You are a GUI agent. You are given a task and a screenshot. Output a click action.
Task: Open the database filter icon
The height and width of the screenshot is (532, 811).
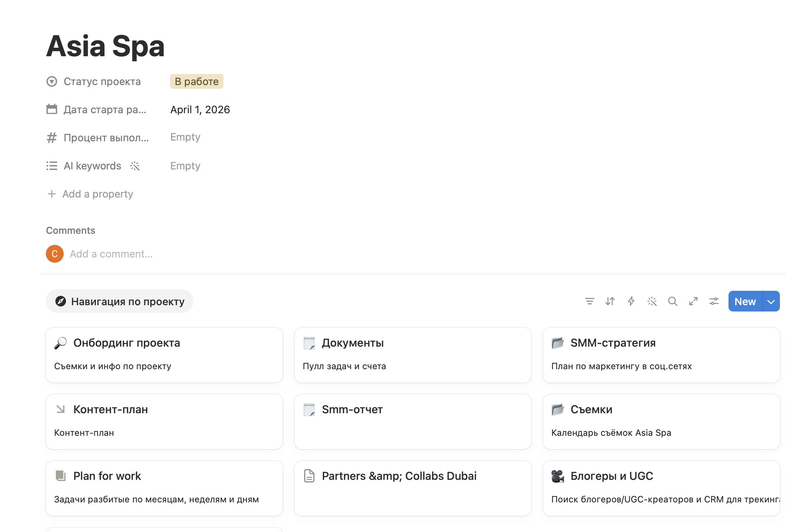click(x=589, y=302)
